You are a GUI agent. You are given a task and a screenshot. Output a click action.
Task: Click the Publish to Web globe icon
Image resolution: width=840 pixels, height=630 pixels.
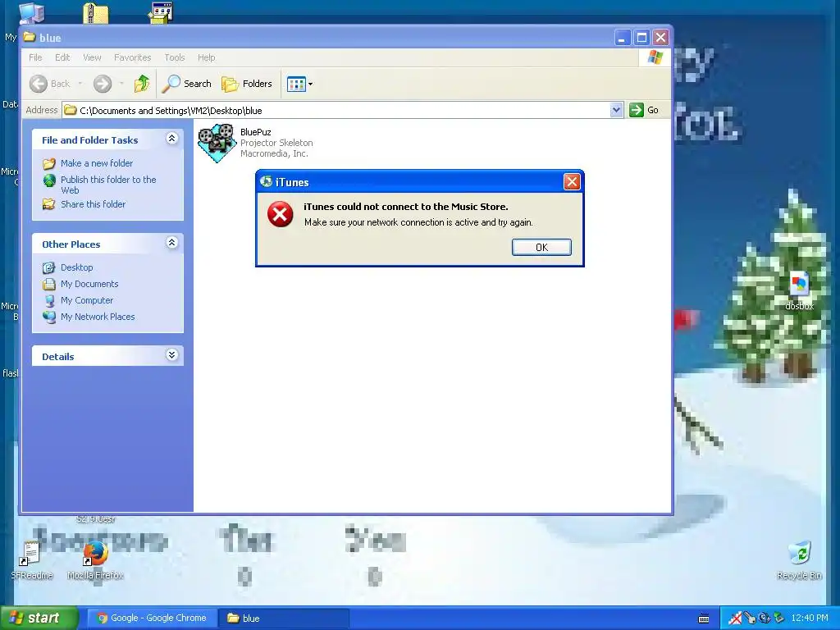(x=49, y=180)
